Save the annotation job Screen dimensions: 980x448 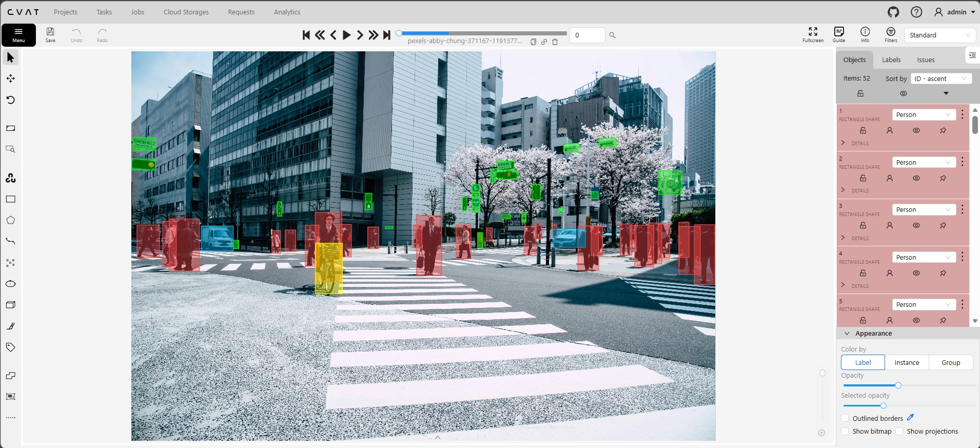pyautogui.click(x=50, y=35)
